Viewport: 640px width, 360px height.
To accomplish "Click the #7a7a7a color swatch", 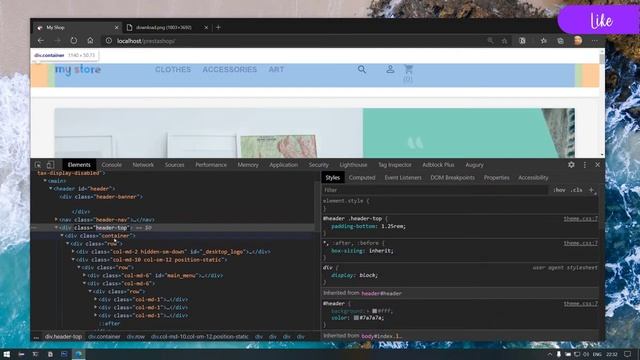I will click(356, 318).
